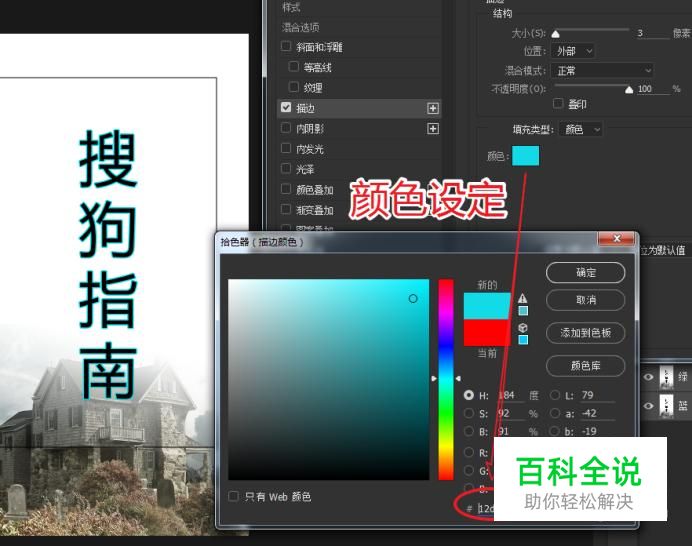
Task: Select the Lab b radio button
Action: 555,431
